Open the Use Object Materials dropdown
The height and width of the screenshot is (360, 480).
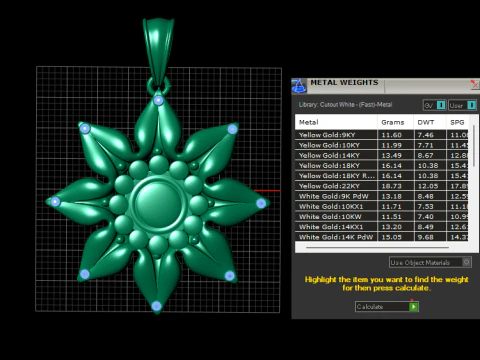point(430,262)
